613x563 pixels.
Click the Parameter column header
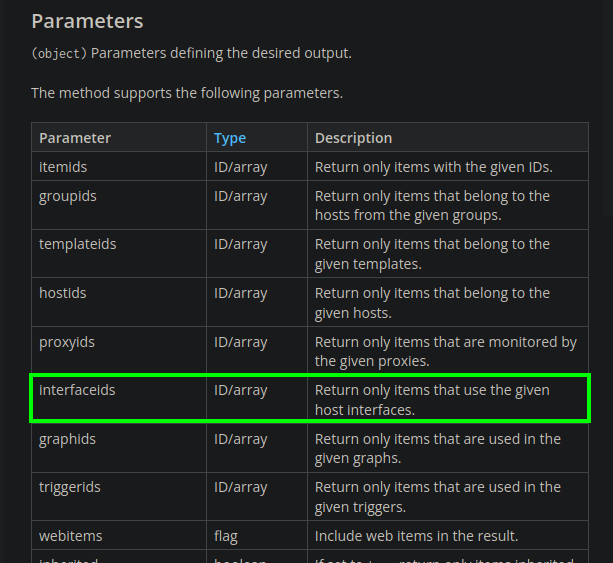75,138
